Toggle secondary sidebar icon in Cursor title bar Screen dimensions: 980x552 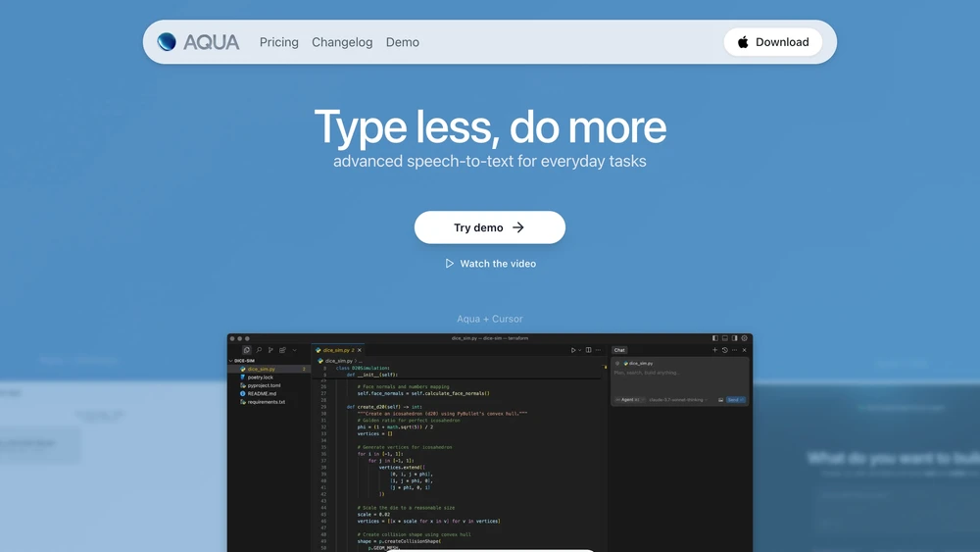pyautogui.click(x=735, y=338)
